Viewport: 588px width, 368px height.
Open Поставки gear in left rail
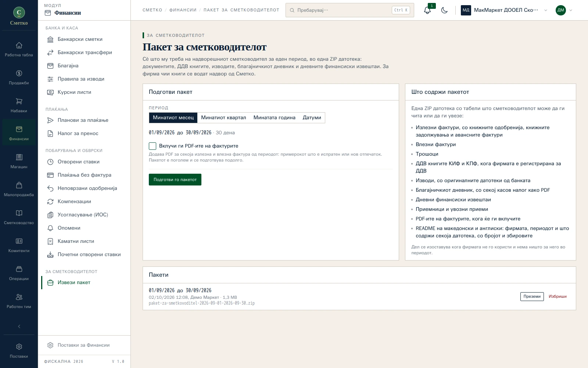click(x=19, y=351)
